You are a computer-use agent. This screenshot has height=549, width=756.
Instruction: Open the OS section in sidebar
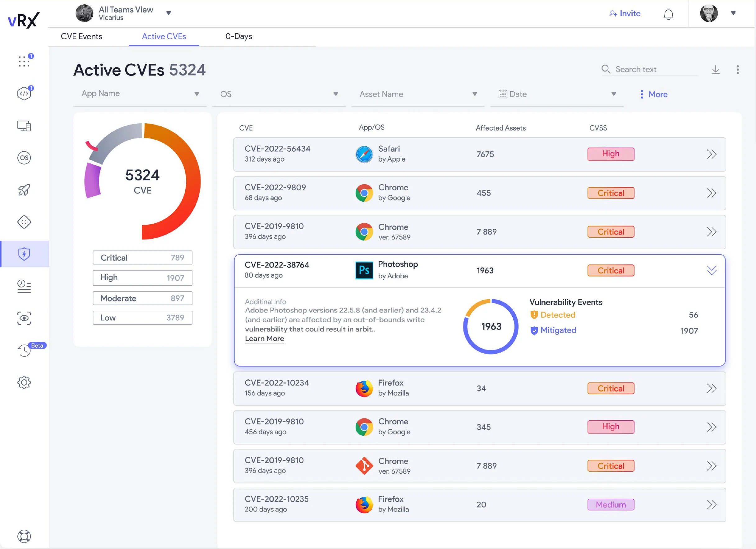(x=24, y=158)
